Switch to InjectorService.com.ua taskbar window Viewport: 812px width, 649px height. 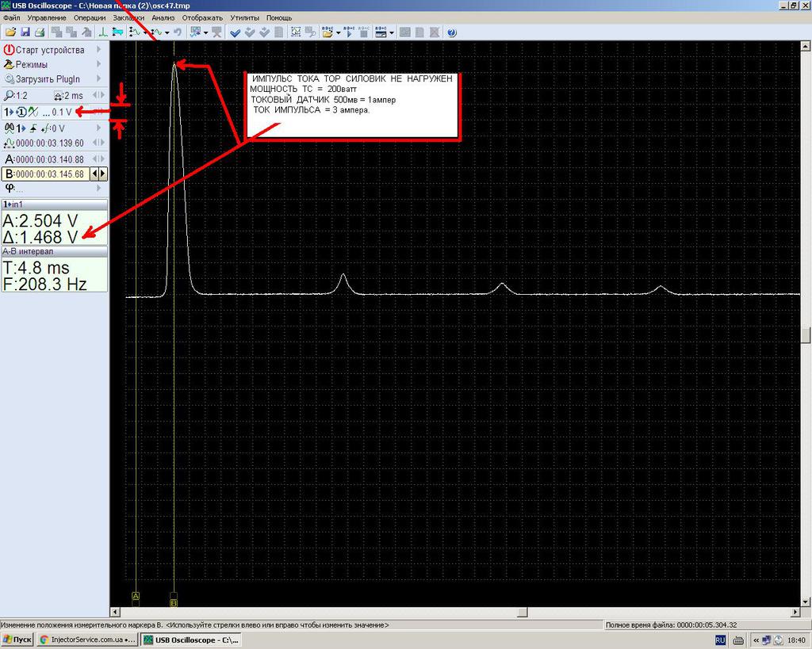click(x=87, y=639)
